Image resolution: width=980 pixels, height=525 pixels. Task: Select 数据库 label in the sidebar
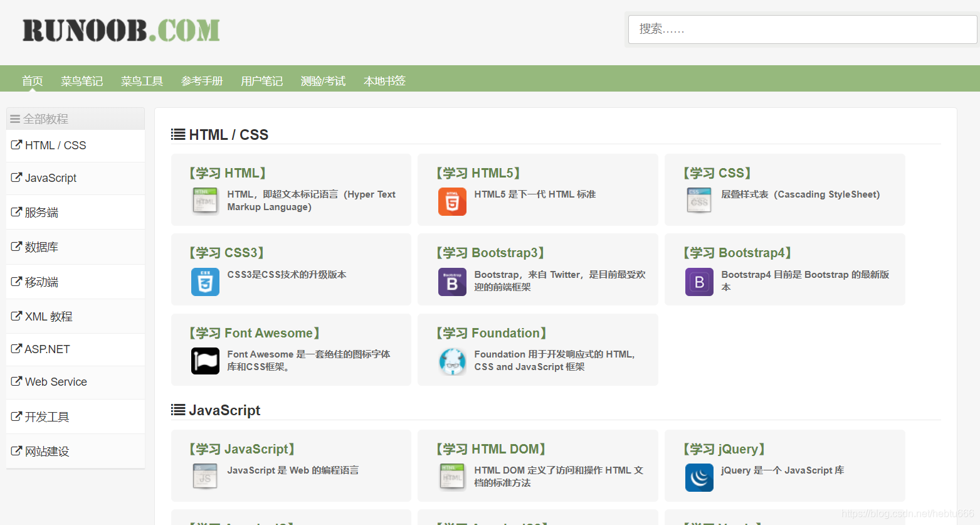41,247
